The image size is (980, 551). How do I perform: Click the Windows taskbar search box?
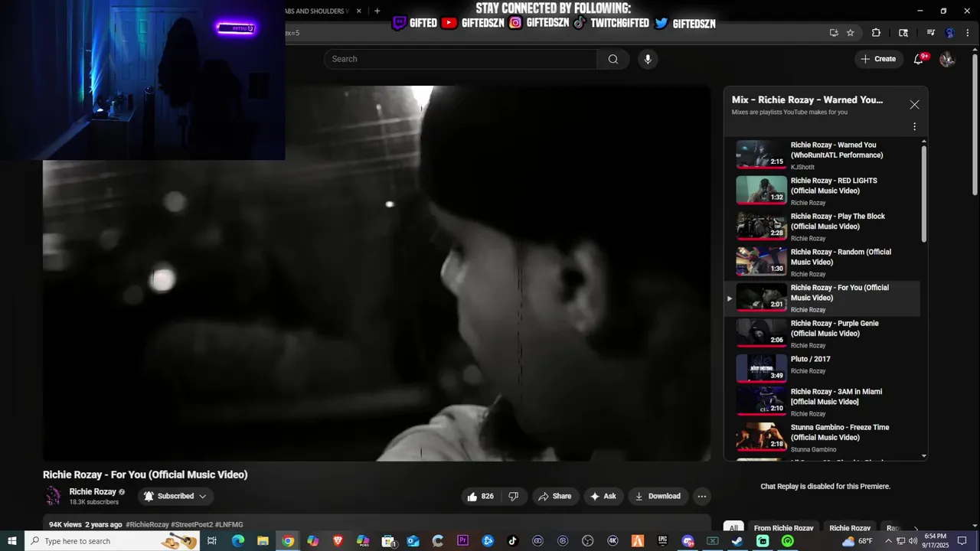111,541
